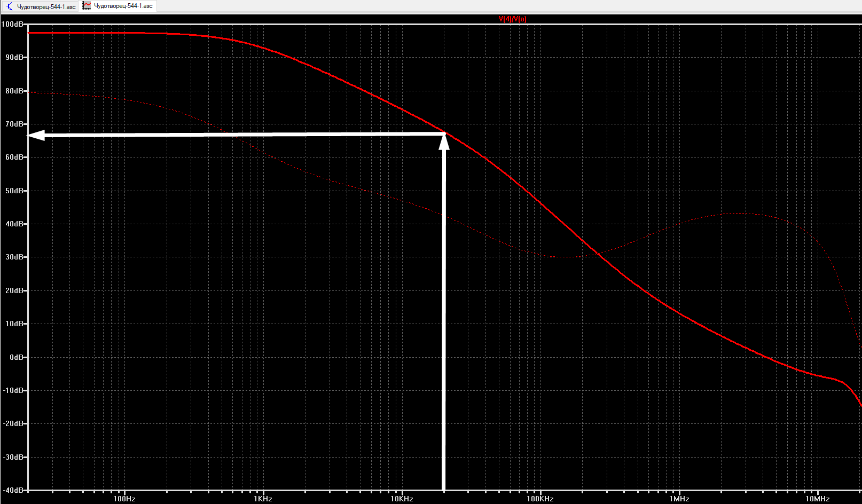
Task: Click the 100KHz frequency axis label
Action: 540,499
